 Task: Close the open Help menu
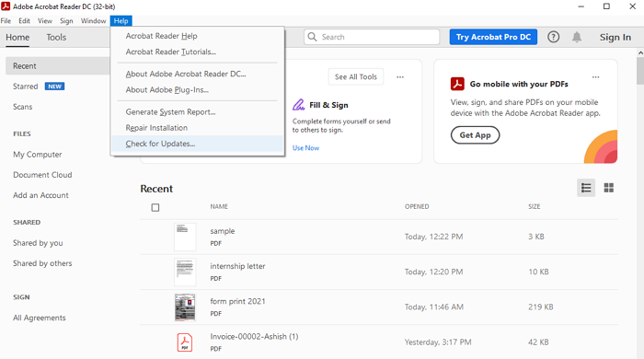[x=121, y=21]
